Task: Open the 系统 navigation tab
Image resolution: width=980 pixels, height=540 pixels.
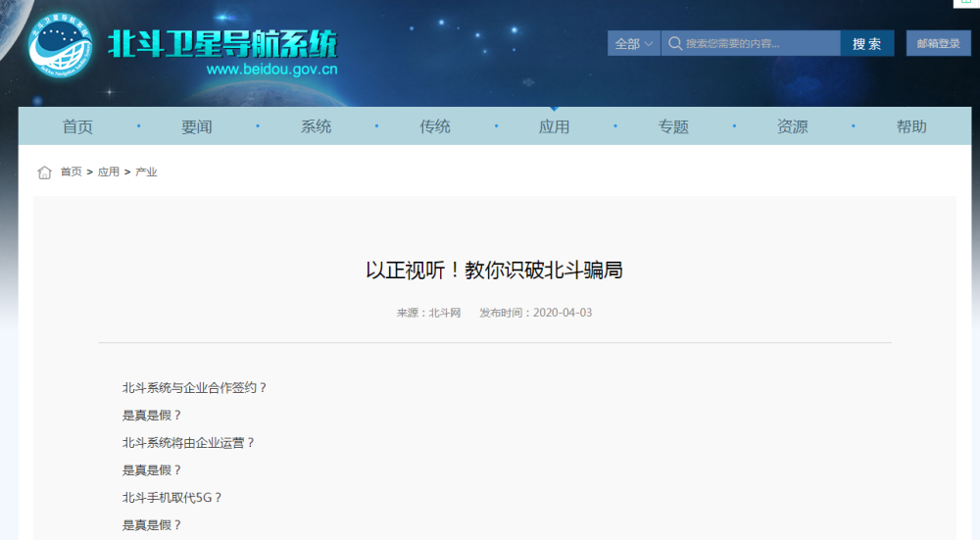Action: (316, 126)
